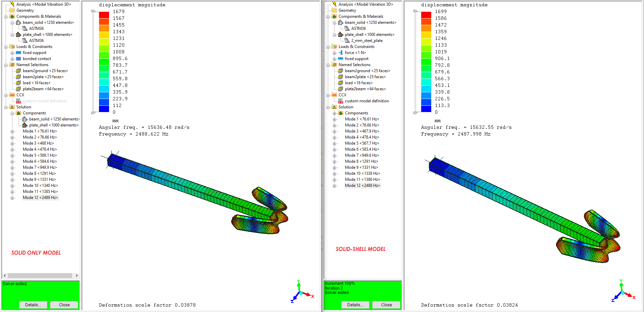Collapse Named Selections in the solid-shell tree
The width and height of the screenshot is (644, 312).
pos(328,65)
